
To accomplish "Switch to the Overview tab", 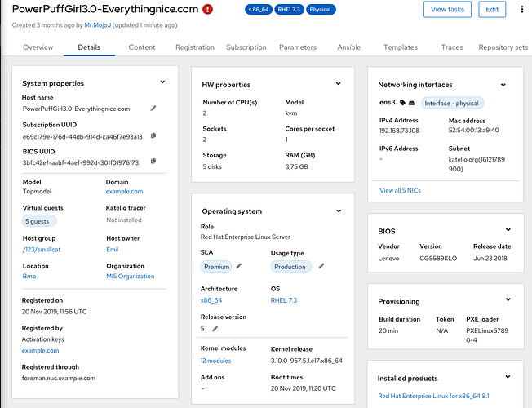I will point(38,47).
